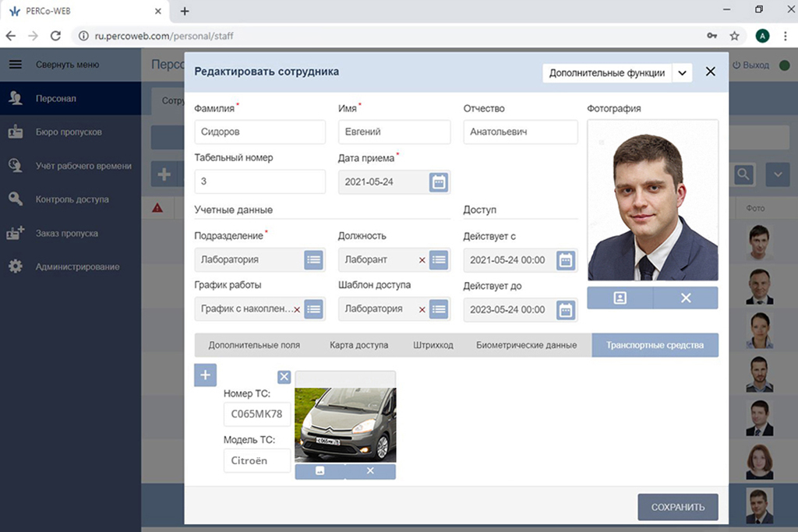The height and width of the screenshot is (532, 798).
Task: Open calendar for Действует до date
Action: point(566,310)
